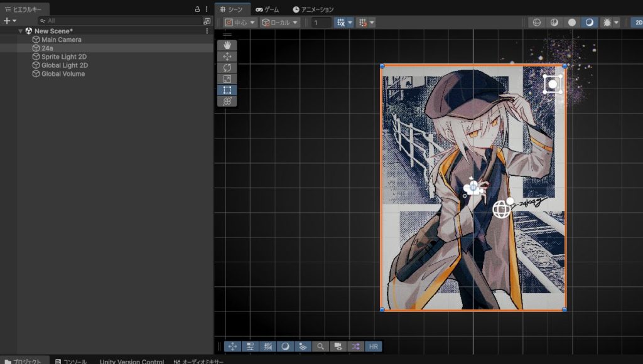
Task: Select the Scale tool
Action: (227, 79)
